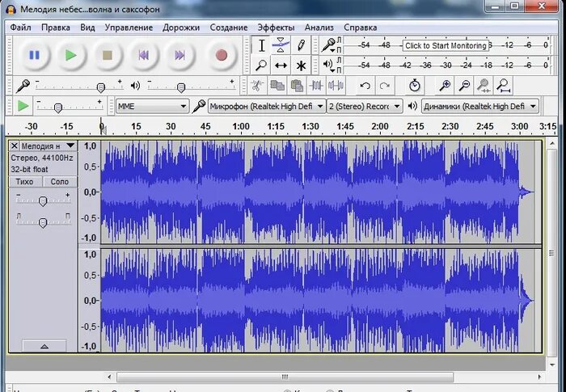
Task: Click the Cut scissors icon
Action: [256, 86]
